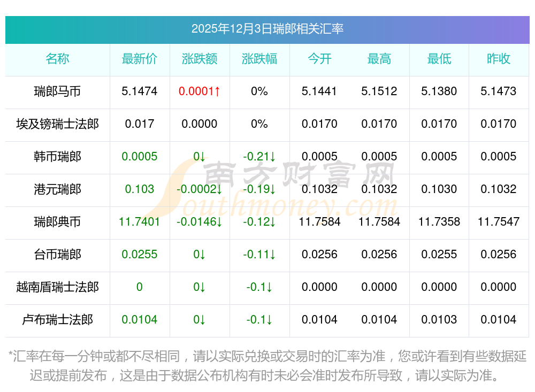The width and height of the screenshot is (535, 392).
Task: Click the 最新价 column header
Action: (x=139, y=59)
